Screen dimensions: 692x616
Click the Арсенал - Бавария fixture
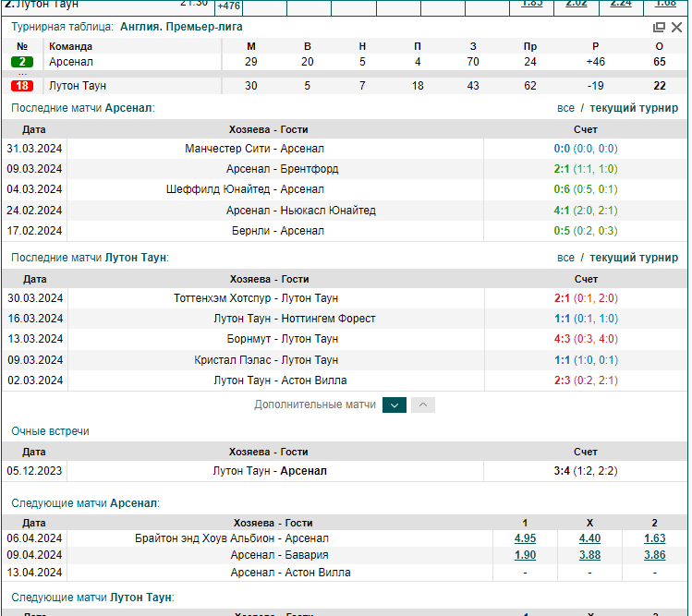[279, 555]
